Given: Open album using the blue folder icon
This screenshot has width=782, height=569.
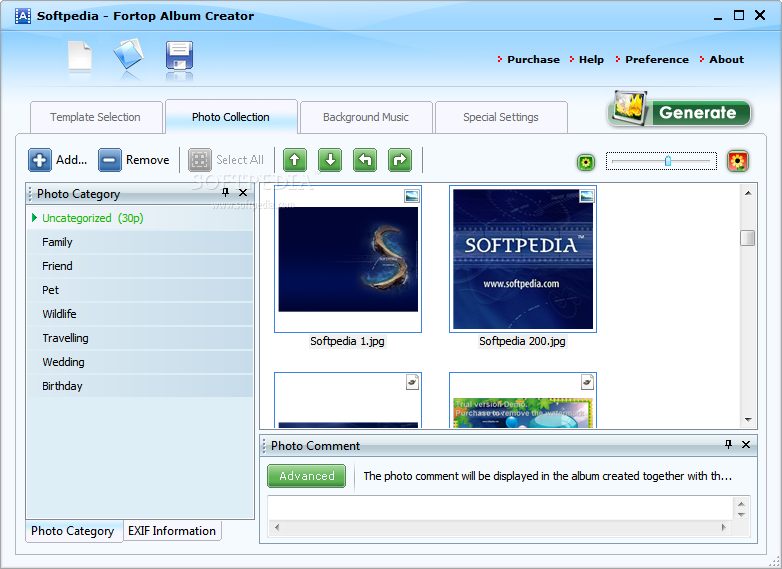Looking at the screenshot, I should coord(129,54).
